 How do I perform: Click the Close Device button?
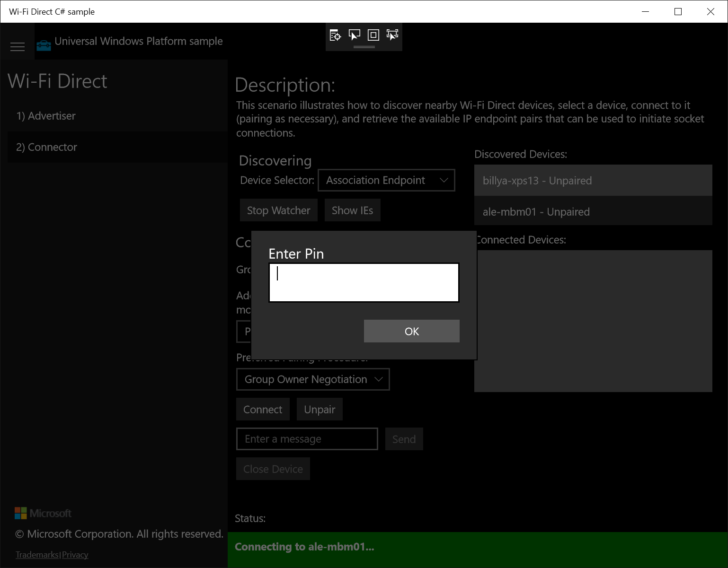point(273,469)
